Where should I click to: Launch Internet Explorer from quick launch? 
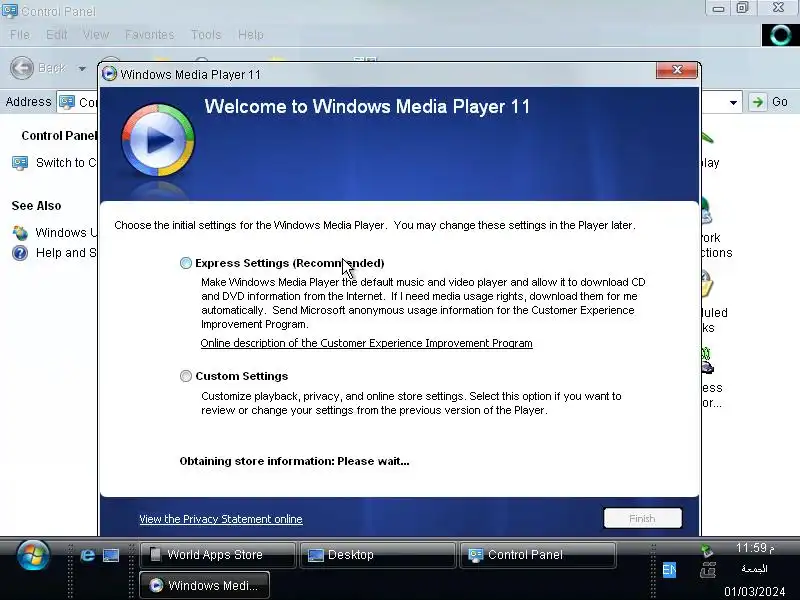pyautogui.click(x=87, y=555)
